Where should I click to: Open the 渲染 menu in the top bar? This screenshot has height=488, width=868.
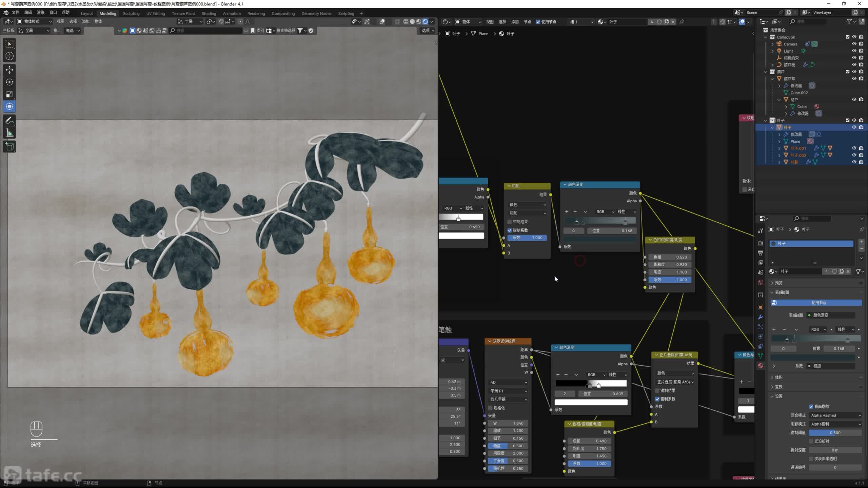(x=41, y=13)
